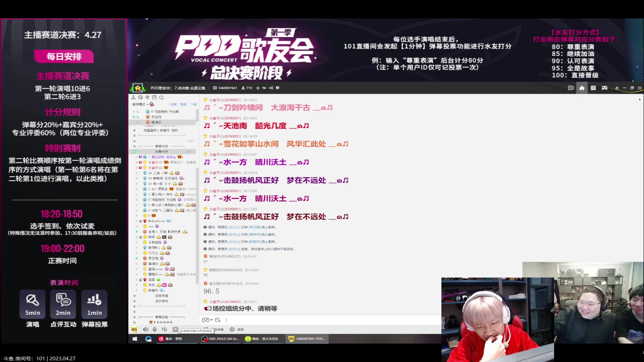The width and height of the screenshot is (644, 362).
Task: Click the F2 hotkey speak mode icon
Action: pos(175,329)
